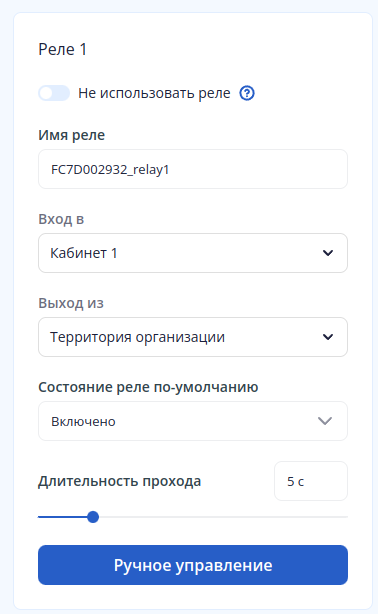Open 'Состояние реле по-умолчанию' dropdown
The width and height of the screenshot is (378, 614).
point(193,421)
